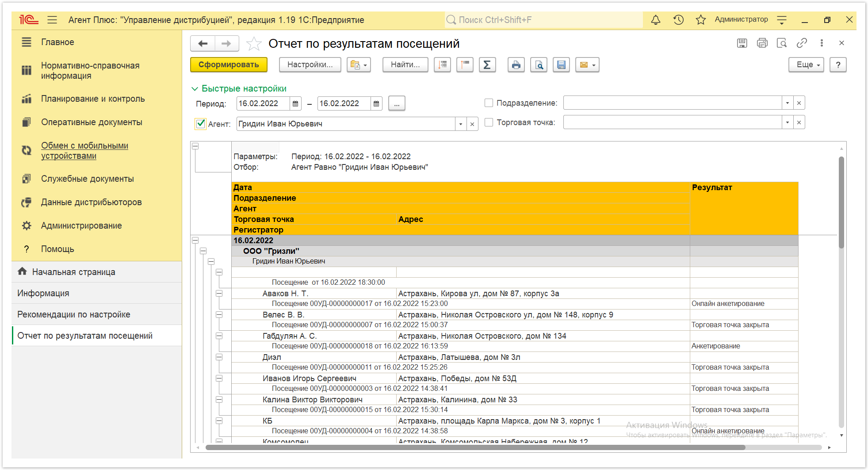The width and height of the screenshot is (868, 470).
Task: Open help with the ? button
Action: 838,65
